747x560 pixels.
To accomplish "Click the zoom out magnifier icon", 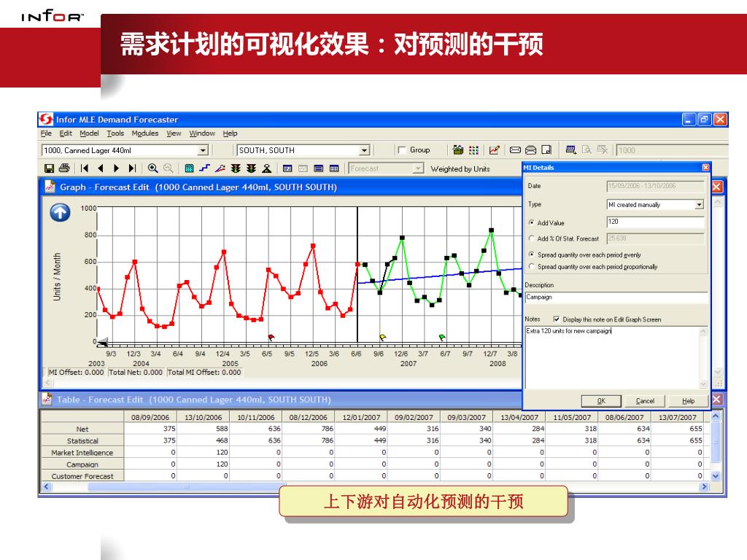I will (169, 168).
